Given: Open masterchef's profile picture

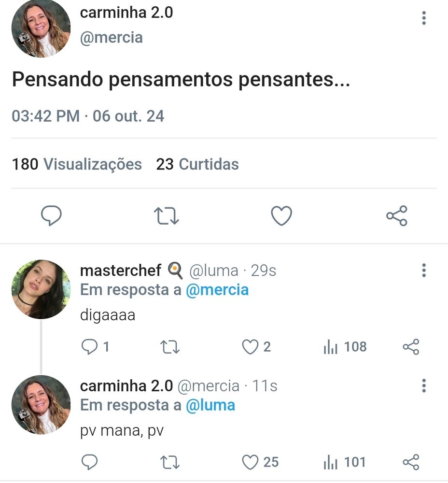Looking at the screenshot, I should coord(41,289).
